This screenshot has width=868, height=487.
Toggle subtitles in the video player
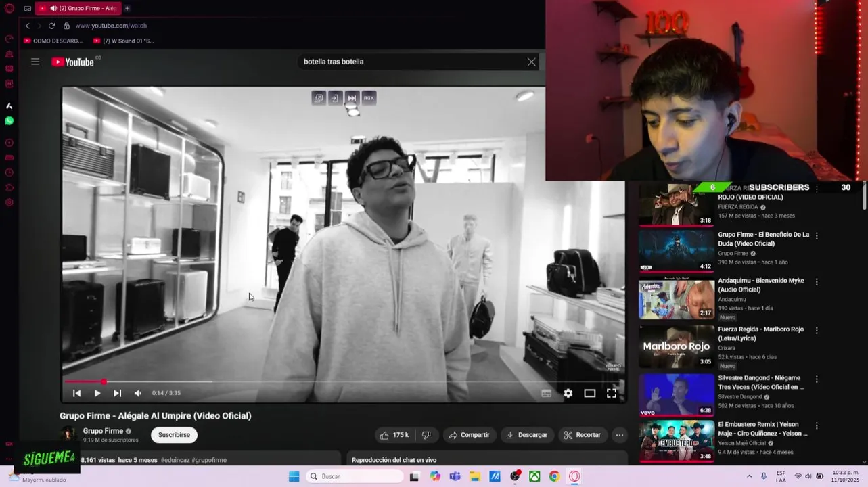pos(547,393)
